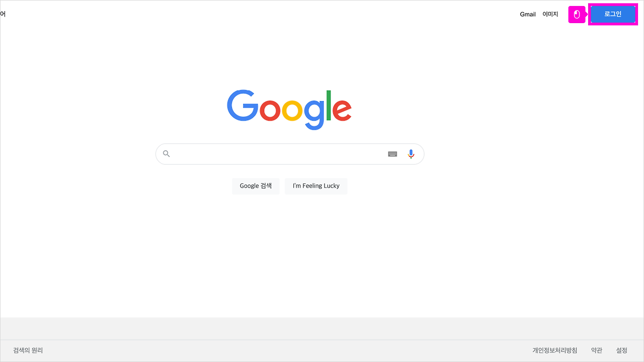Open the 검색의 원리 footer link
Image resolution: width=644 pixels, height=362 pixels.
pyautogui.click(x=28, y=350)
